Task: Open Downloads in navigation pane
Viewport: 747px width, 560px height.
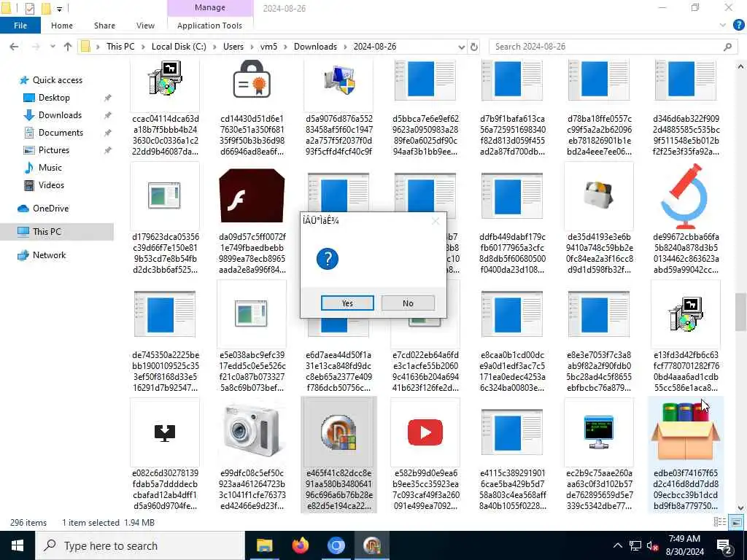Action: 60,115
